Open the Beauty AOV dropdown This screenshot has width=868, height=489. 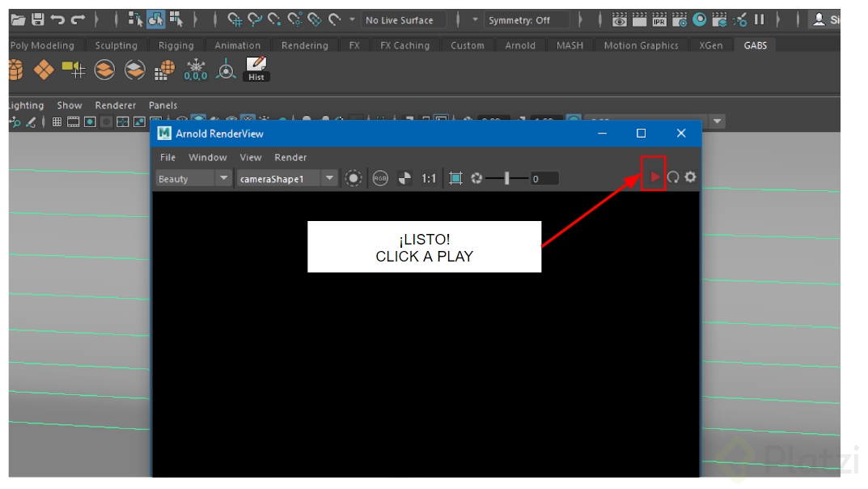193,178
